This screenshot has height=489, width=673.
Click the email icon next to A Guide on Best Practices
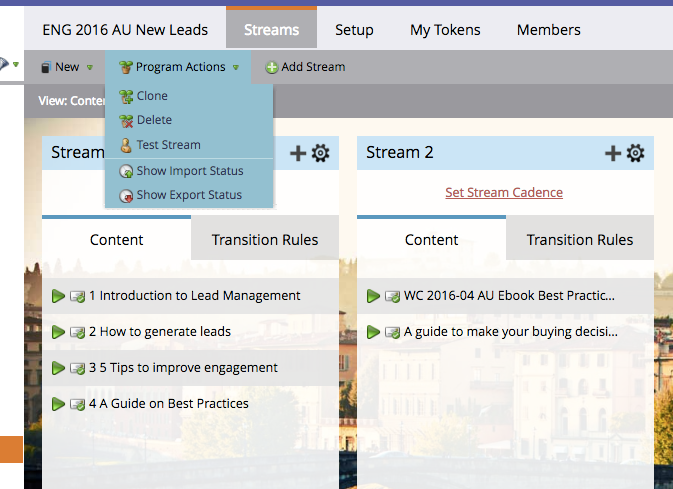click(77, 404)
